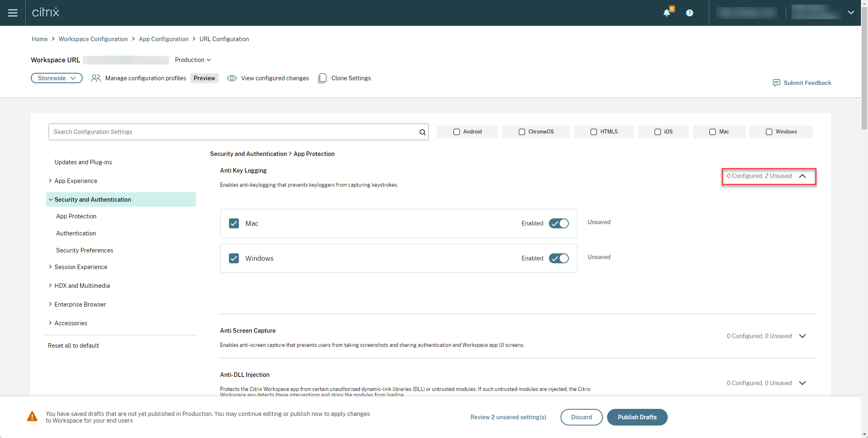Disable the Windows Anti Key Logging toggle
868x438 pixels.
(558, 258)
